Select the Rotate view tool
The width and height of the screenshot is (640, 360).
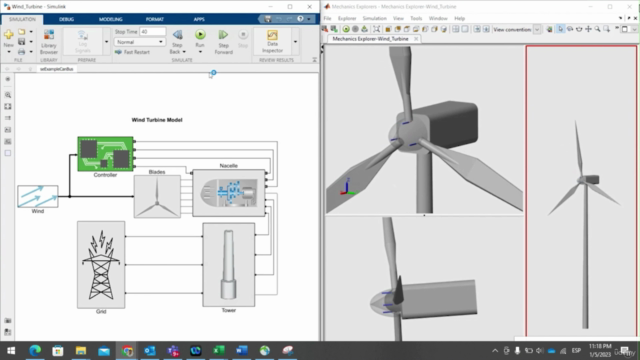[570, 29]
